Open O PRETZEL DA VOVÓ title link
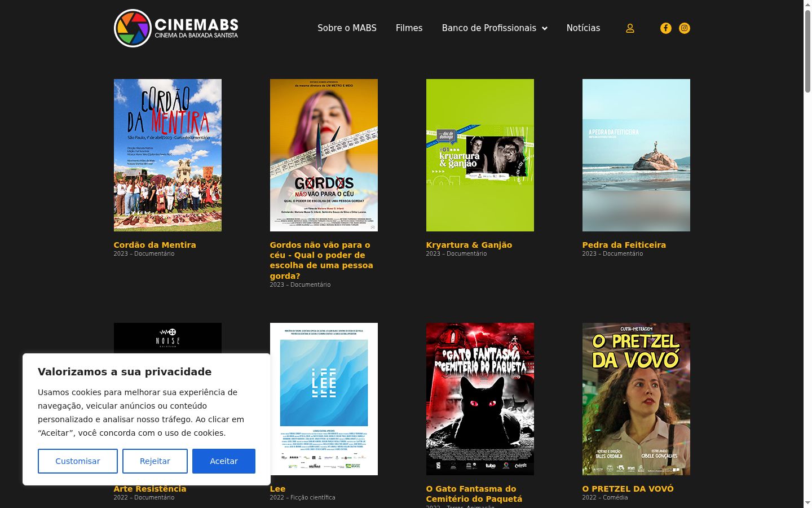812x508 pixels. [x=628, y=489]
